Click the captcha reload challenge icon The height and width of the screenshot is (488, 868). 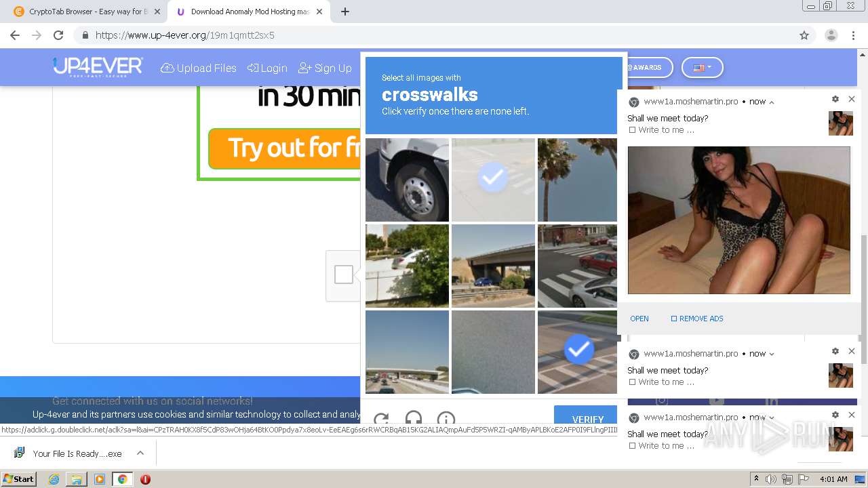coord(382,418)
